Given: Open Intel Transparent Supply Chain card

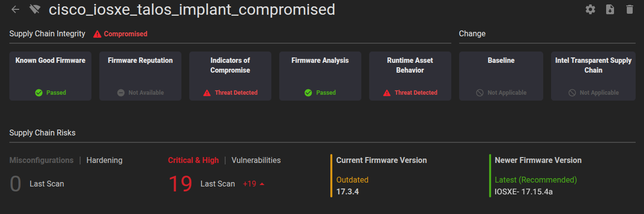Looking at the screenshot, I should pos(593,76).
